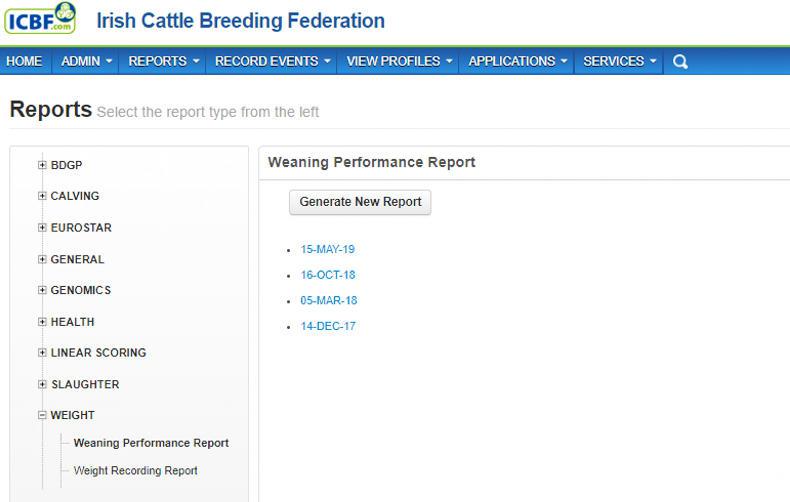
Task: Open the 14-DEC-17 report link
Action: click(x=328, y=326)
